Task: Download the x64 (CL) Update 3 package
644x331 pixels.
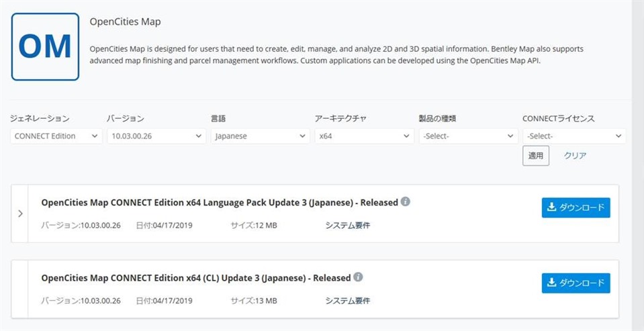Action: pos(576,283)
